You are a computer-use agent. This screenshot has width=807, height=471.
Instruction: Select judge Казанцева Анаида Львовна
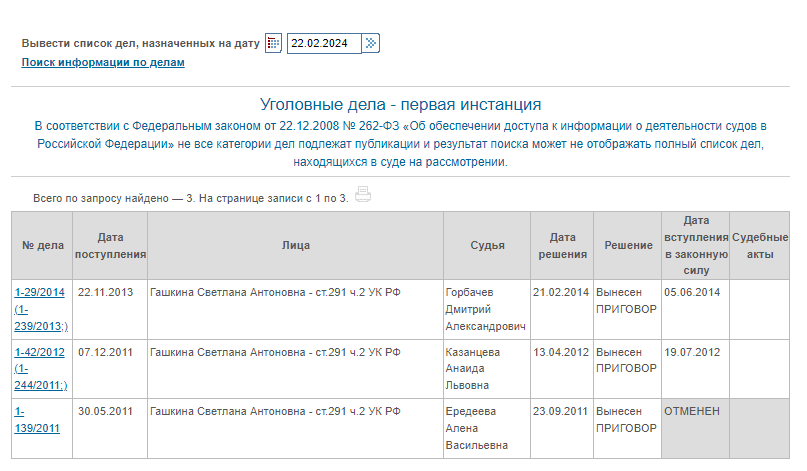(472, 369)
